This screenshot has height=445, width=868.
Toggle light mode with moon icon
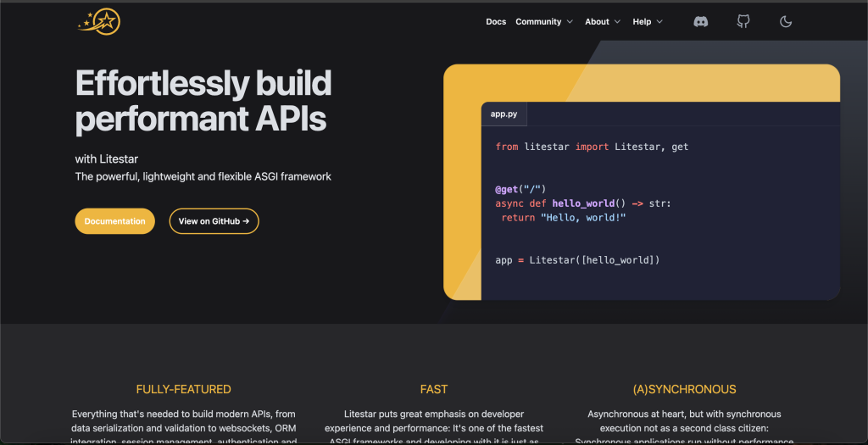point(786,22)
